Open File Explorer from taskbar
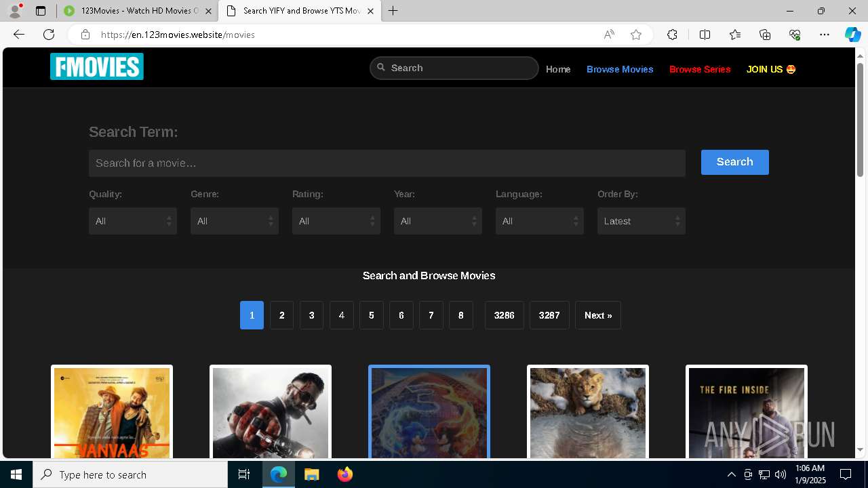Image resolution: width=868 pixels, height=488 pixels. tap(311, 474)
